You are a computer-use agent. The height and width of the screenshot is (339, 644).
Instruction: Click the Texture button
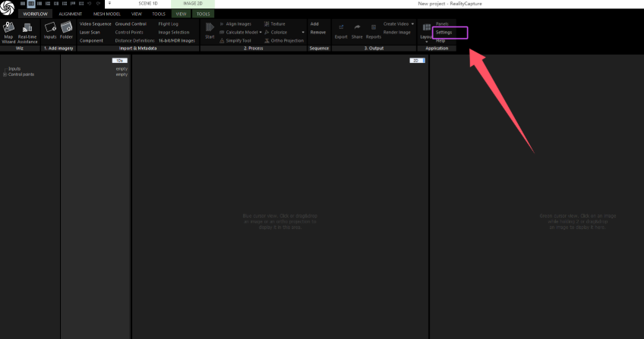point(278,24)
